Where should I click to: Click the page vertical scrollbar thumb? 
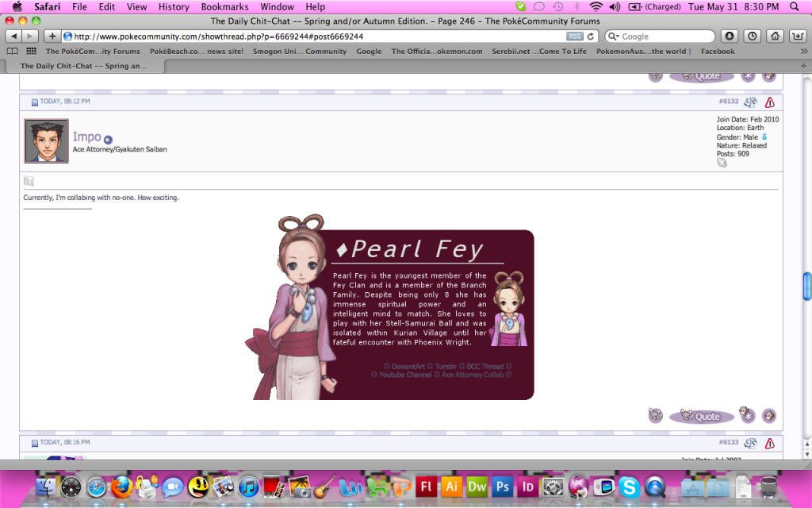(x=806, y=286)
